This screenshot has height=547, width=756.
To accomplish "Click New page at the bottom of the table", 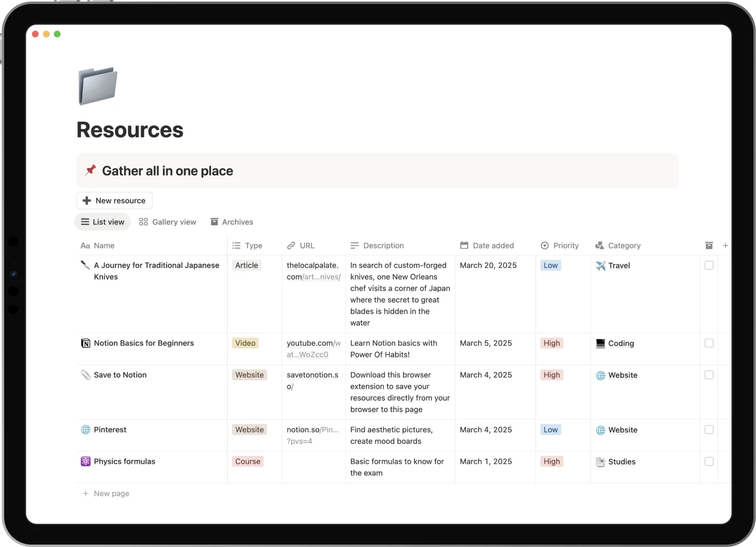I will click(106, 493).
